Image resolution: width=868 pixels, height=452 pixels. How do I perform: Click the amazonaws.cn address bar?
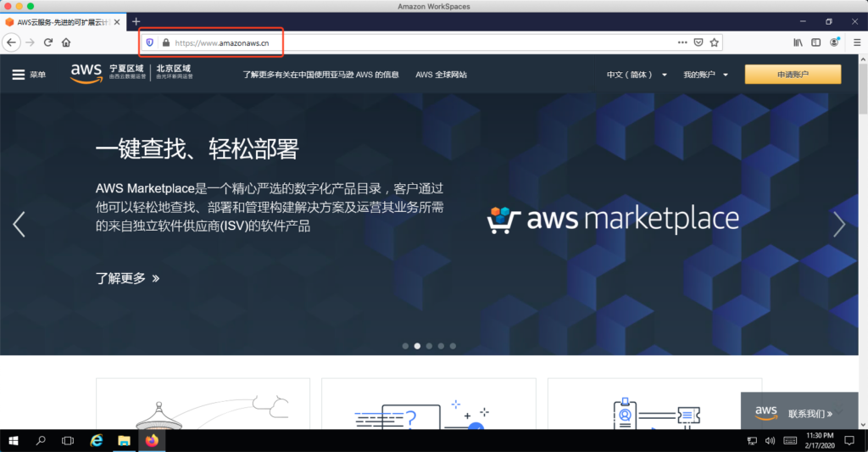(424, 42)
